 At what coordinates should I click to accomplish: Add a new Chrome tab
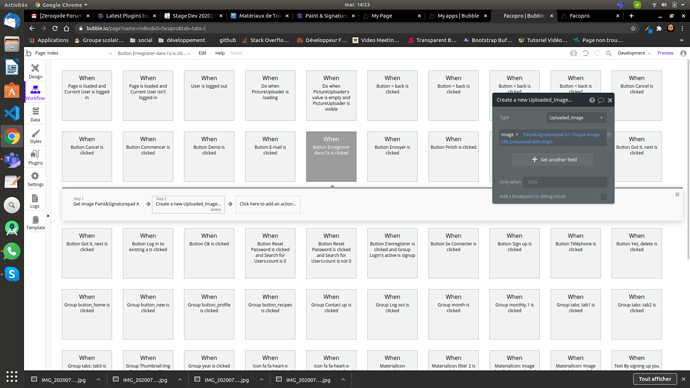click(x=631, y=16)
